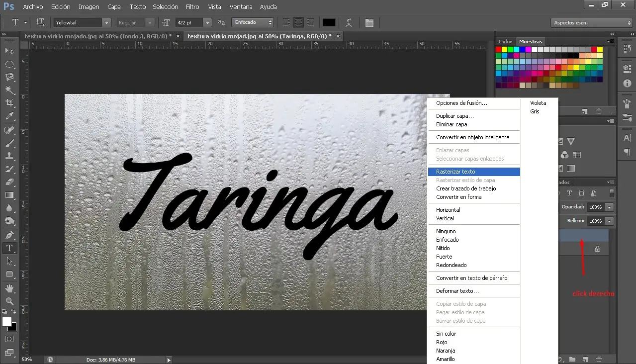The image size is (636, 364).
Task: Open the Filtro menu
Action: click(x=192, y=7)
